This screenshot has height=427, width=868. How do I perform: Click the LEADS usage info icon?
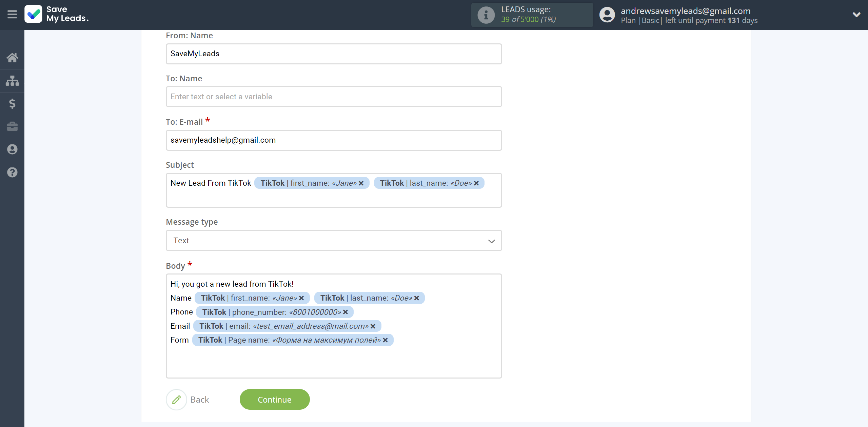pyautogui.click(x=486, y=15)
